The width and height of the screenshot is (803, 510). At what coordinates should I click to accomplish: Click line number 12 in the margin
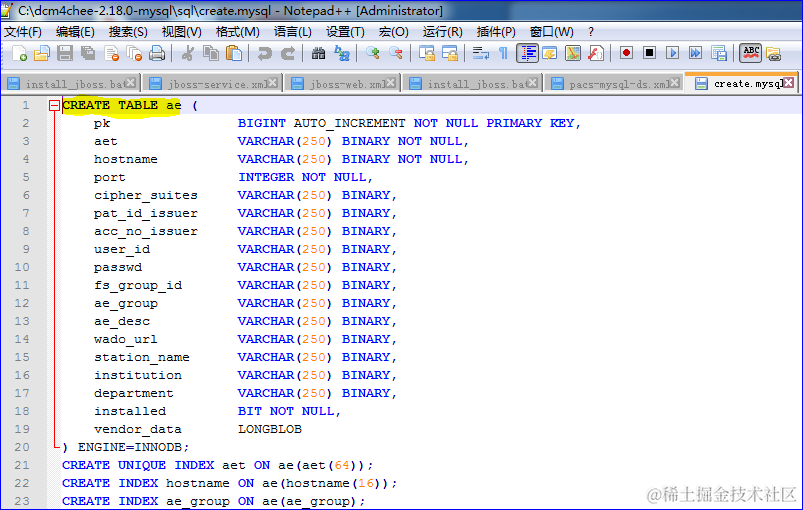pos(22,303)
